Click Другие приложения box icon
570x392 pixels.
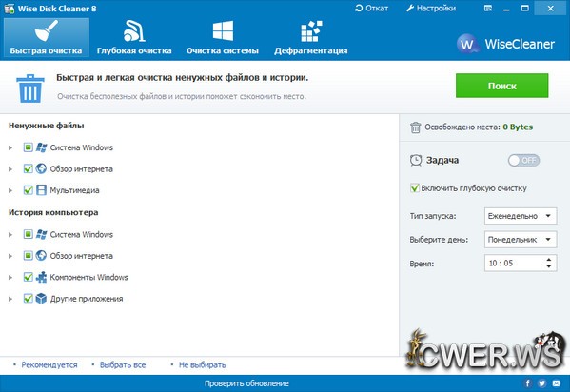(x=41, y=298)
